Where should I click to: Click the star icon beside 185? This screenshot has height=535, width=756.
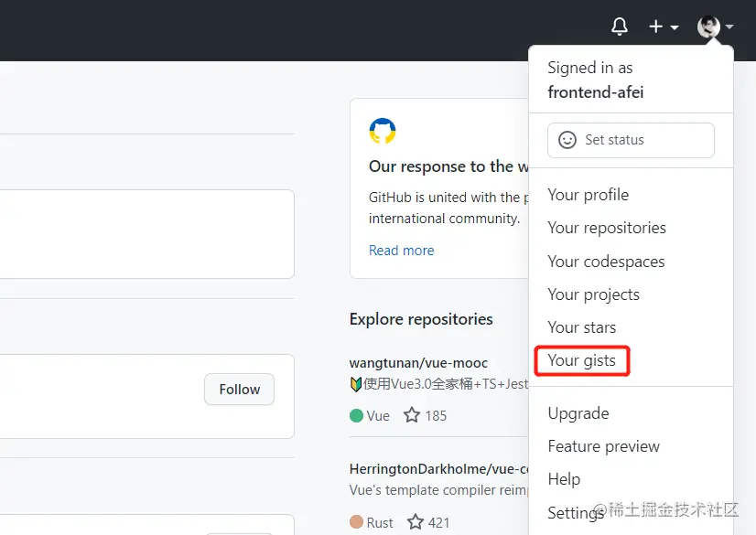pos(412,415)
